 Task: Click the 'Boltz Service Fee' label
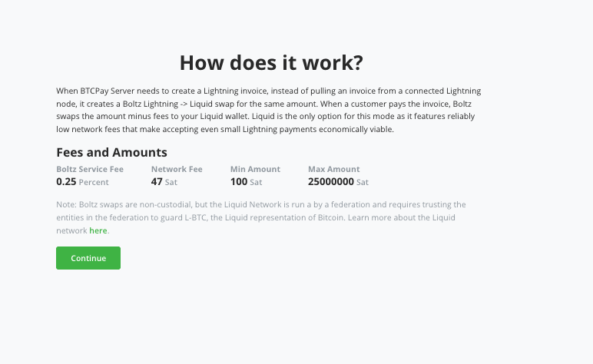pos(90,169)
